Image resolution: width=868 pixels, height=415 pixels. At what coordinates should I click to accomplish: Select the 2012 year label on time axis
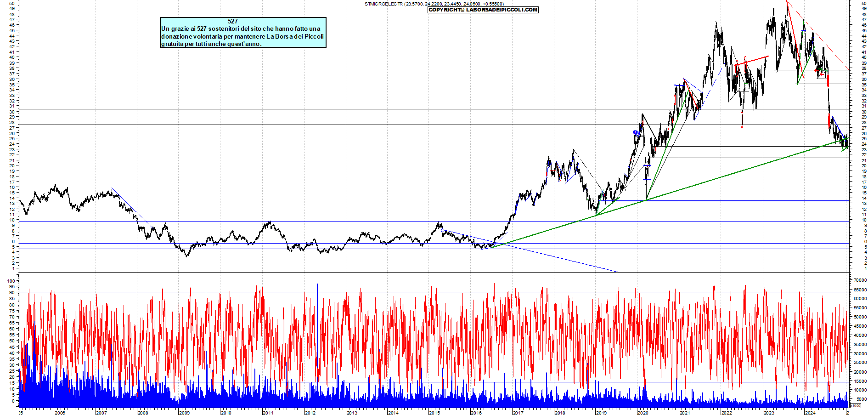tap(310, 412)
